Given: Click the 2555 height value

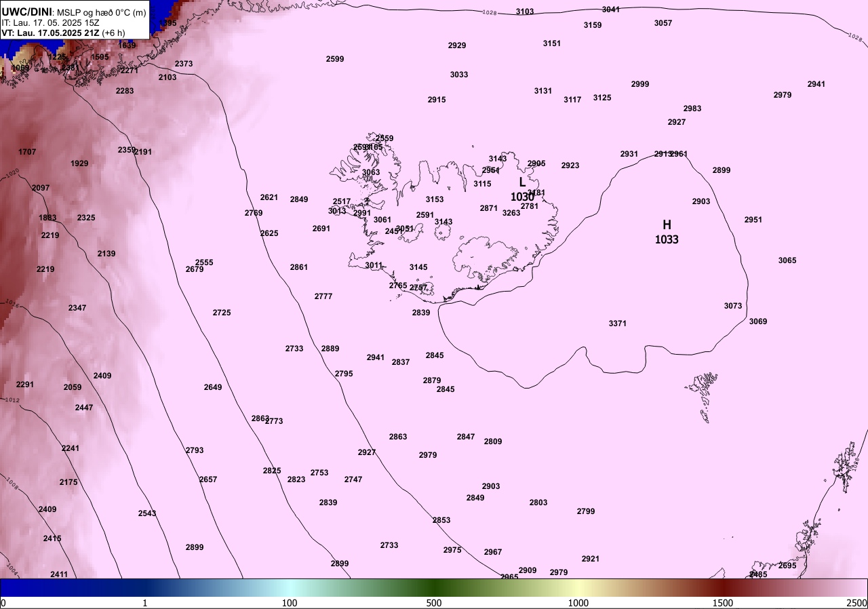Looking at the screenshot, I should 204,262.
